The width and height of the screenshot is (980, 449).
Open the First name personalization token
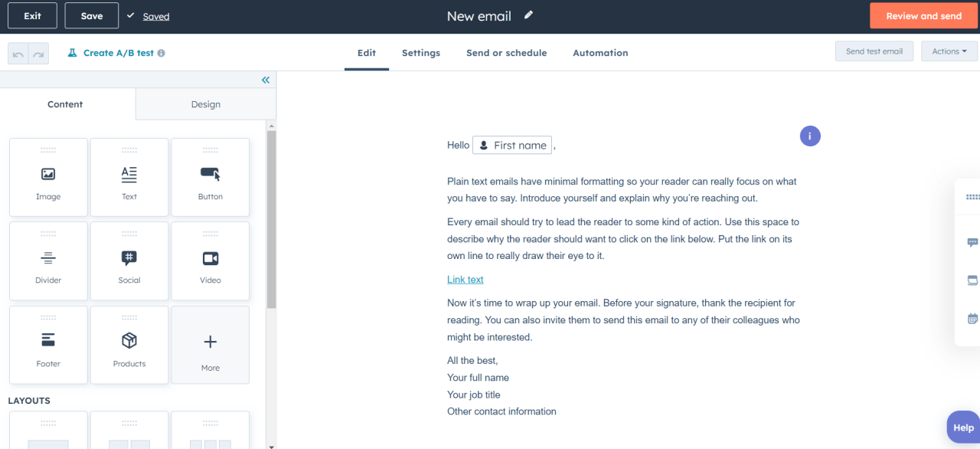click(x=512, y=145)
